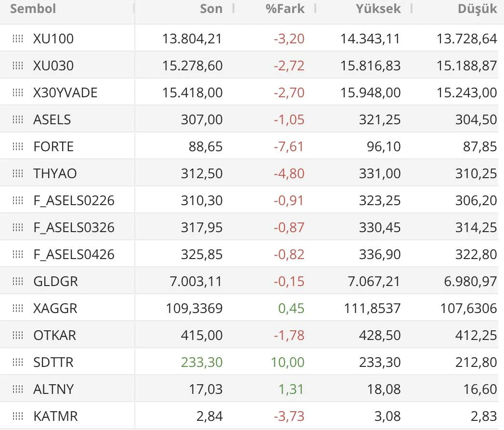Click the Düşük column header
Screen dimensions: 504x430
click(x=477, y=10)
